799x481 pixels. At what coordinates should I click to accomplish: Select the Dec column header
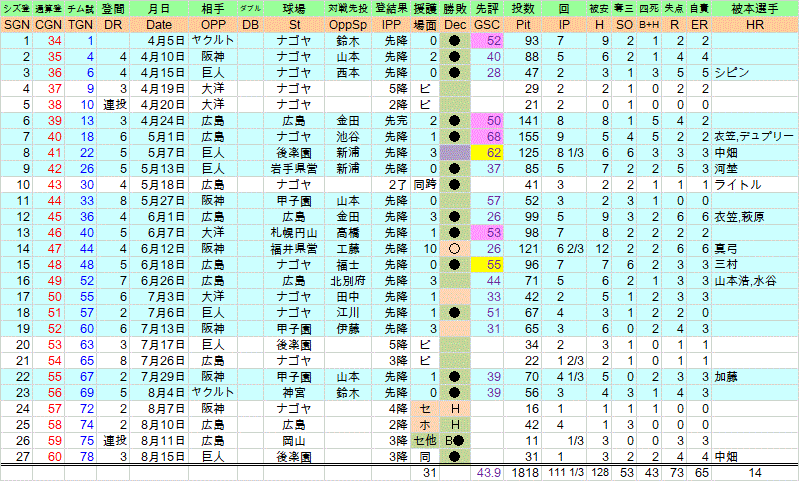[455, 24]
